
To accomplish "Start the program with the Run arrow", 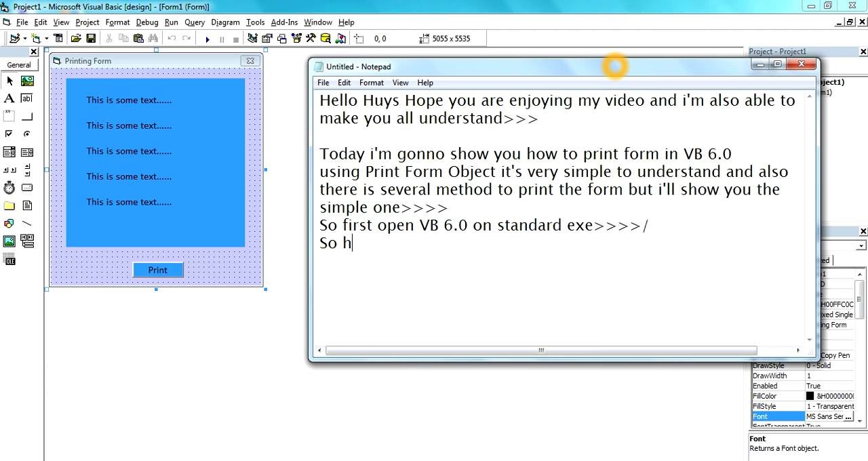I will click(x=208, y=39).
